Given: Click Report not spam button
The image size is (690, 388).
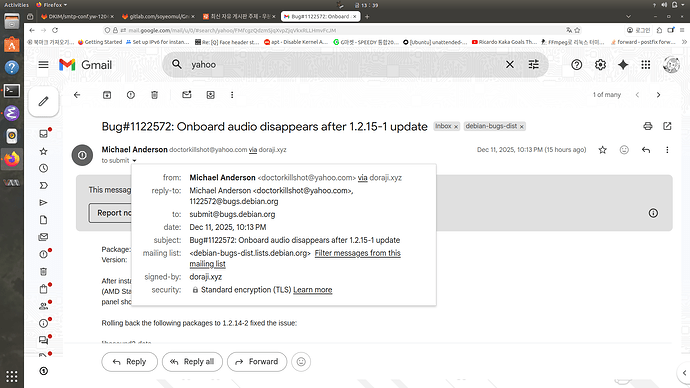Looking at the screenshot, I should tap(110, 213).
